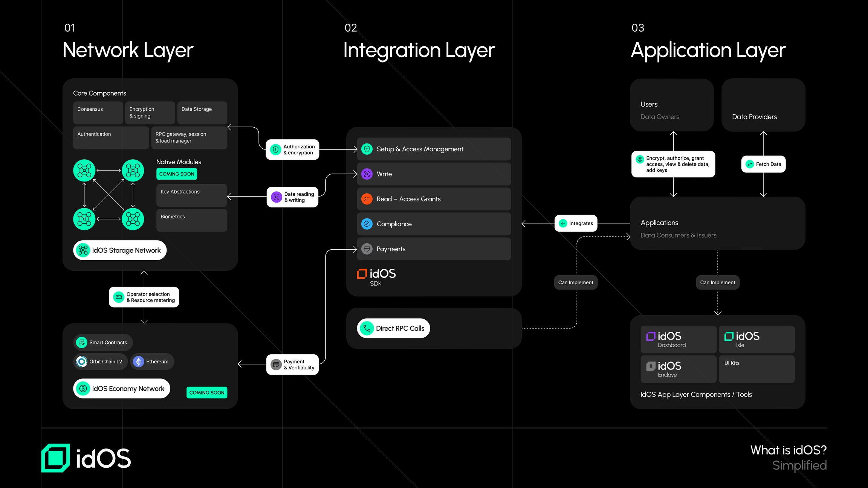Click the Can Implement badge near Applications
This screenshot has width=868, height=488.
tap(717, 282)
